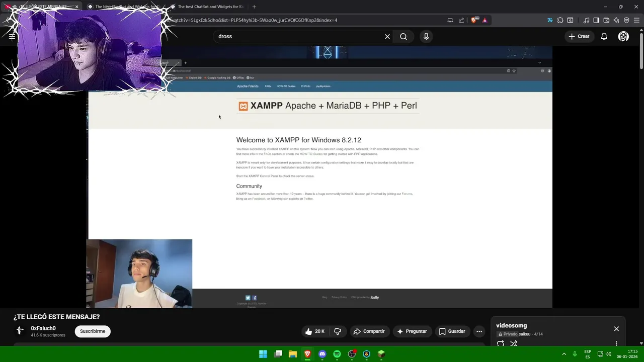Viewport: 644px width, 362px height.
Task: Open playlist options three-dot menu
Action: click(616, 344)
